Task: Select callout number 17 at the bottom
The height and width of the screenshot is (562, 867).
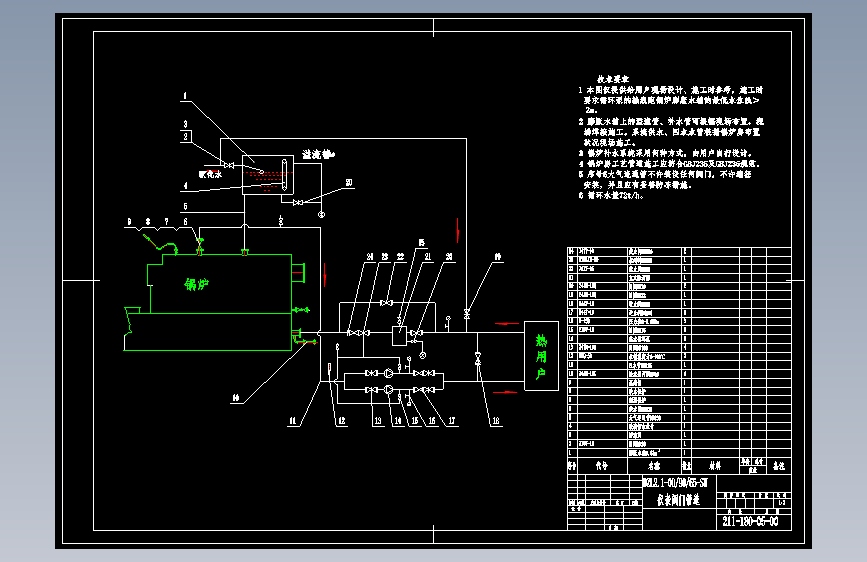Action: 452,420
